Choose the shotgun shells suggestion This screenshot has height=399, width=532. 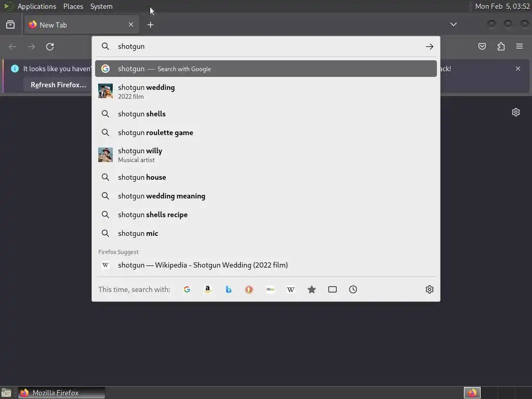point(266,114)
